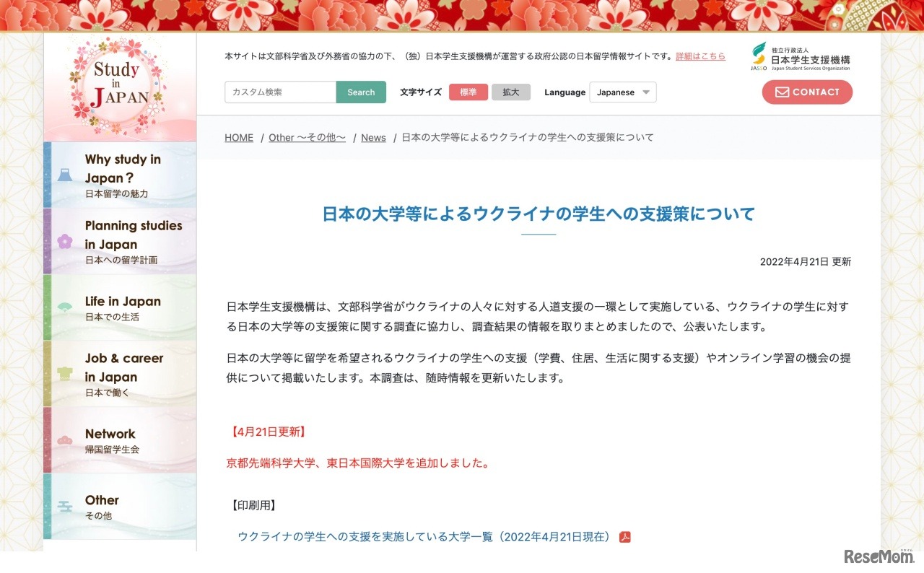Open Other ～その他～ breadcrumb link
This screenshot has width=924, height=573.
point(308,137)
